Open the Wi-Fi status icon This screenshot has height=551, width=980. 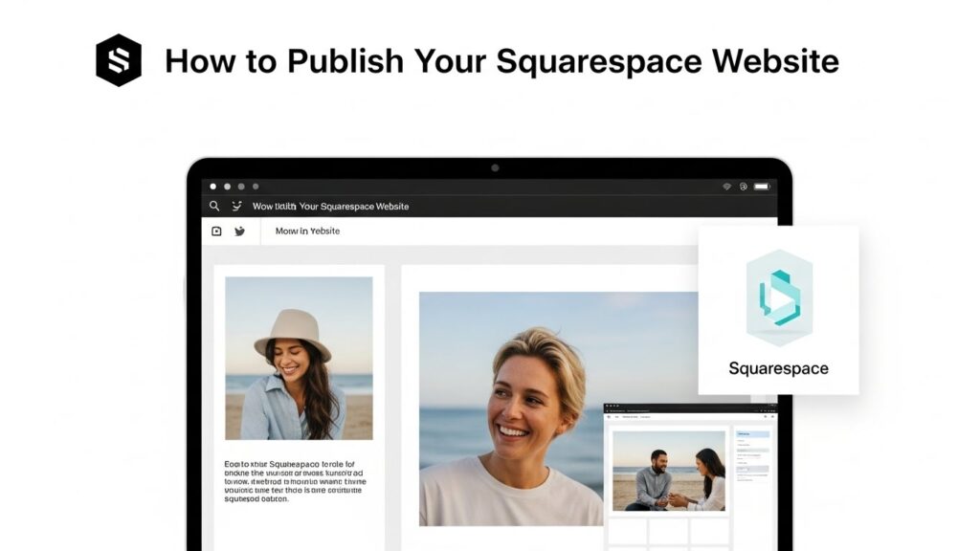coord(726,187)
